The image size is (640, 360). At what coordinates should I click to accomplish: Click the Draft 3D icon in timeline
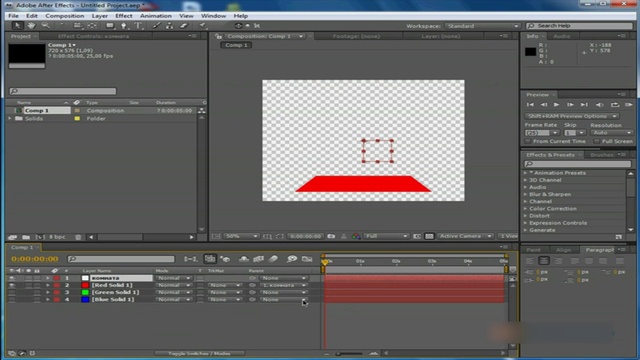click(225, 259)
